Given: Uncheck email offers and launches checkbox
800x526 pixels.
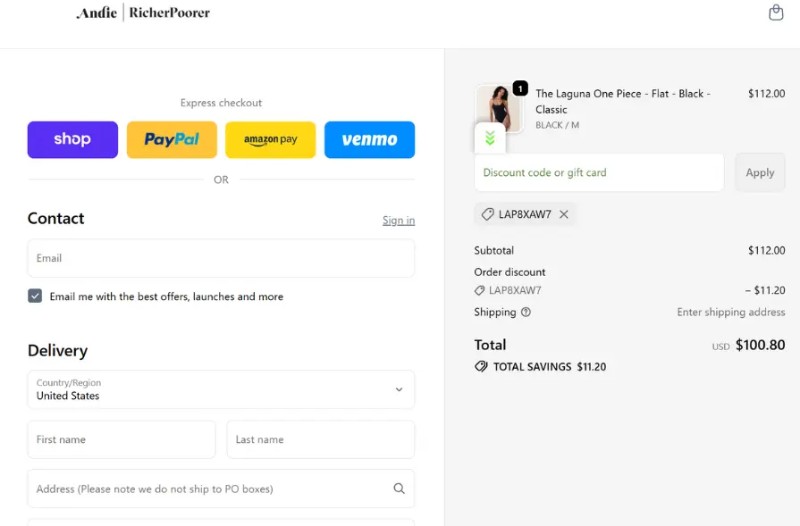Looking at the screenshot, I should pyautogui.click(x=35, y=296).
